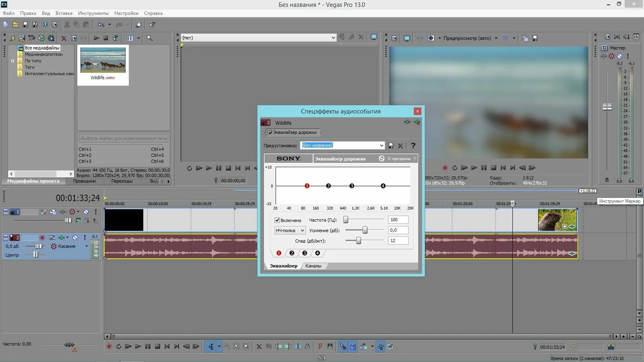Screen dimensions: 644x362
Task: Start recording with the bottom transport Record button
Action: [109, 346]
